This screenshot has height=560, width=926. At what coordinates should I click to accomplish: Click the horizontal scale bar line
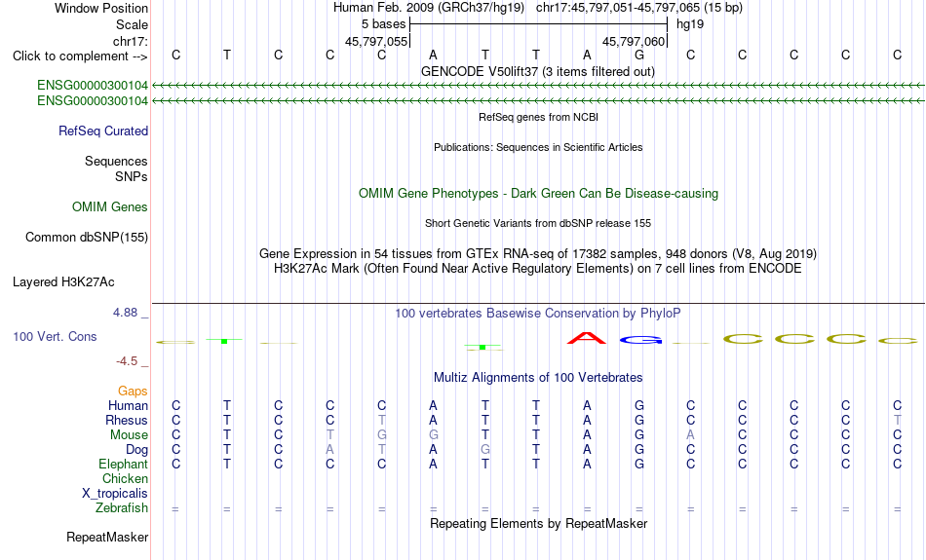[539, 24]
